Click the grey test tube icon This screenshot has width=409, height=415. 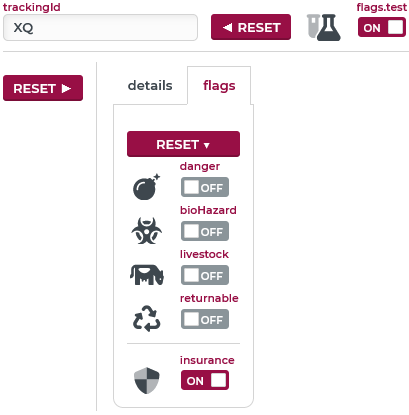click(313, 26)
